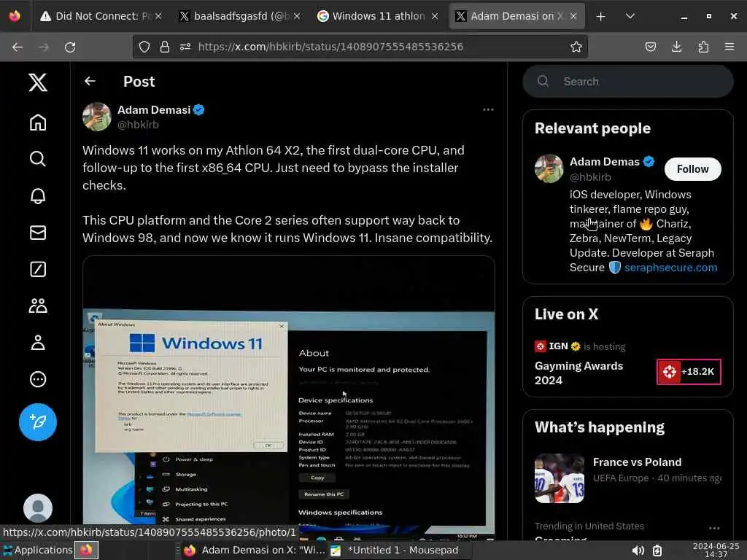Click the clock date 2024-06-25

click(716, 546)
